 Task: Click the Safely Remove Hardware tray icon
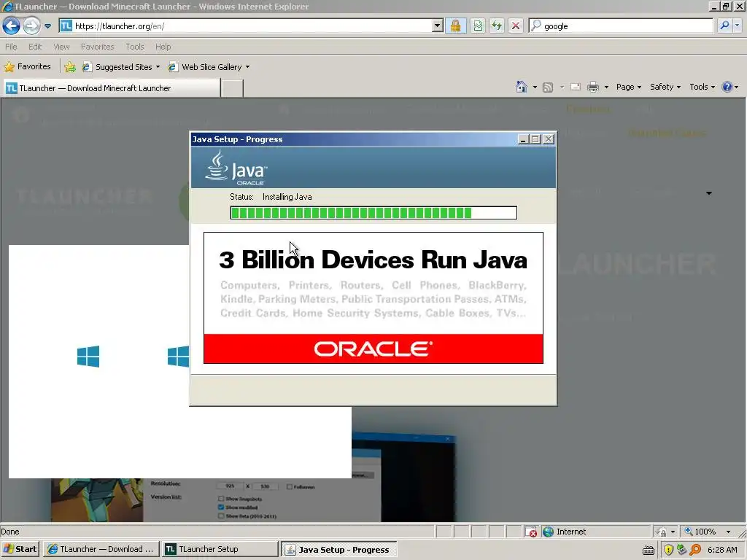(682, 550)
